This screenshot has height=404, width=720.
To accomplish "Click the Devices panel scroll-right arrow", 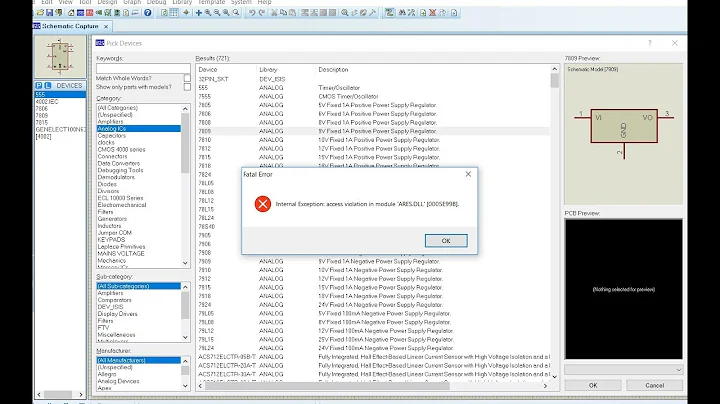I will click(x=81, y=394).
